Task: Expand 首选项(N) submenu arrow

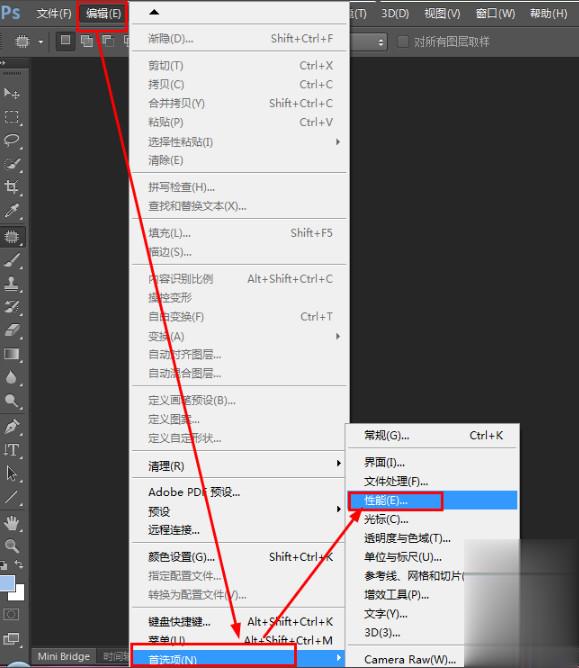Action: click(338, 658)
